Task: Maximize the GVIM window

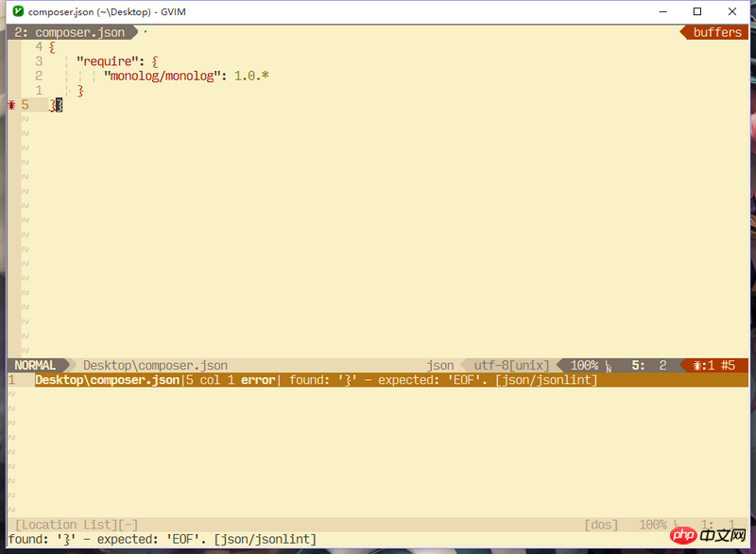Action: pos(697,11)
